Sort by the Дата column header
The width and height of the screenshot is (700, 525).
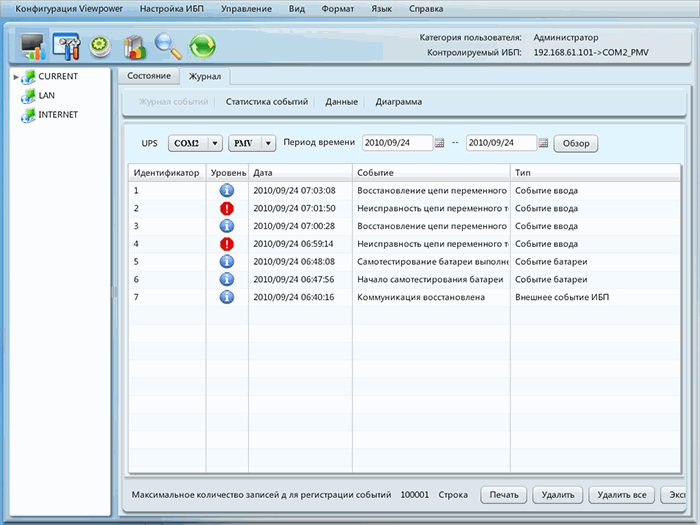click(x=300, y=173)
